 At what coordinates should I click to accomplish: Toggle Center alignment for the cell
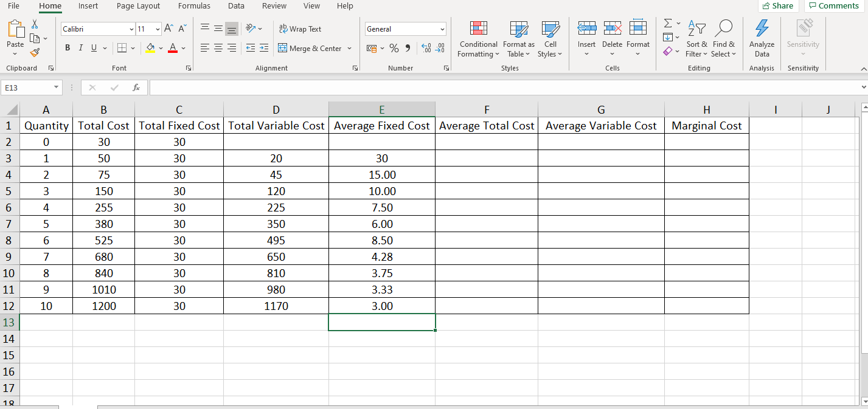(x=218, y=48)
